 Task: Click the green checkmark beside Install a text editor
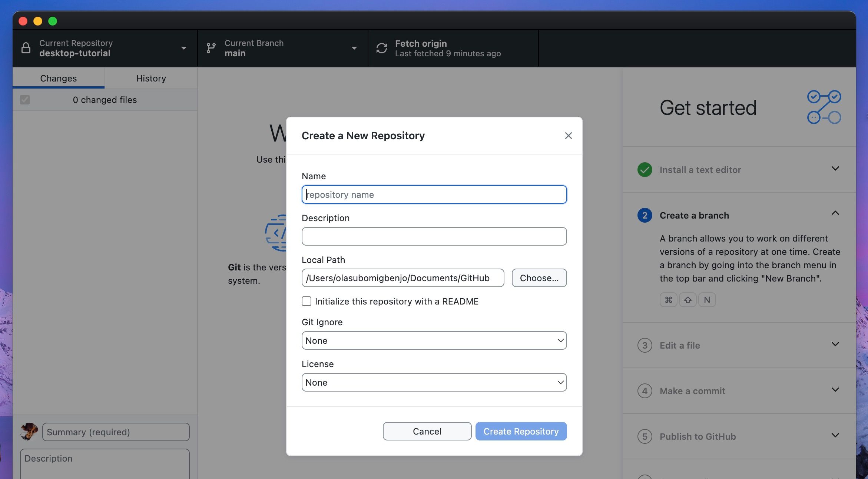(645, 170)
